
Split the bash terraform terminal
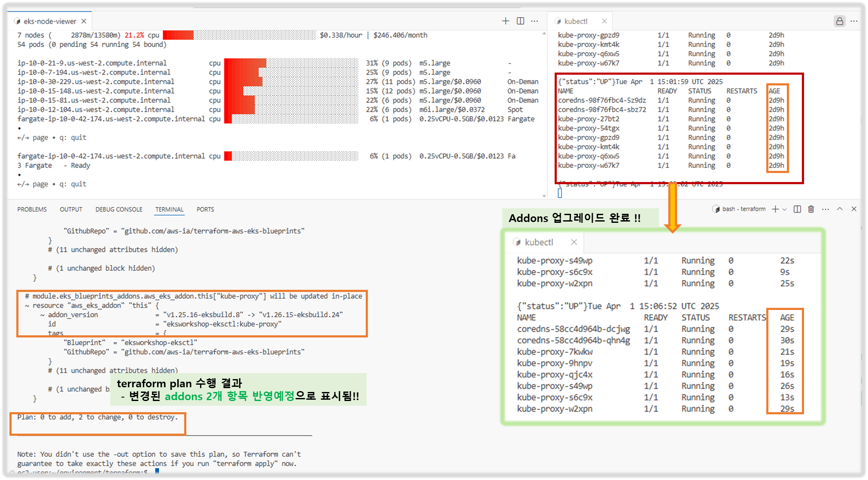click(x=797, y=209)
